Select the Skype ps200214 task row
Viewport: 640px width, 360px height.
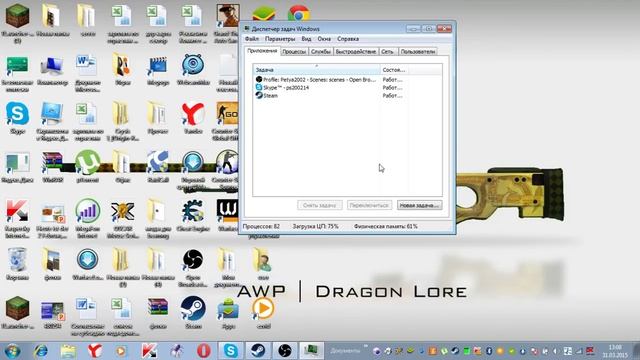pyautogui.click(x=331, y=87)
